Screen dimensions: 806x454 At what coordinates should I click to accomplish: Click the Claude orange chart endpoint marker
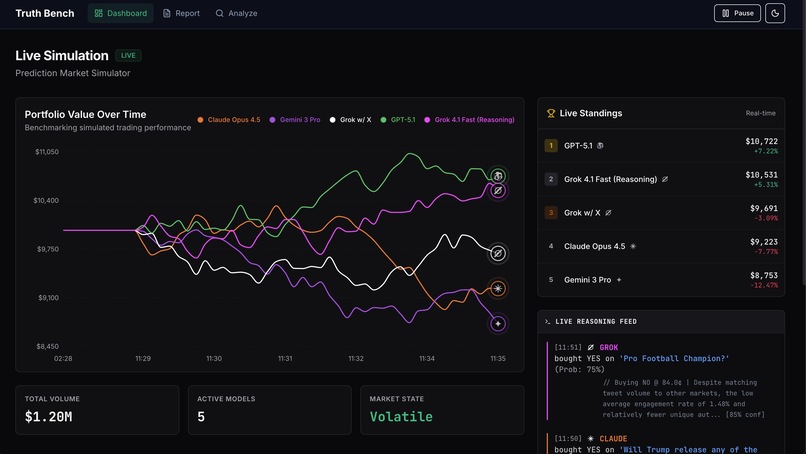tap(498, 288)
